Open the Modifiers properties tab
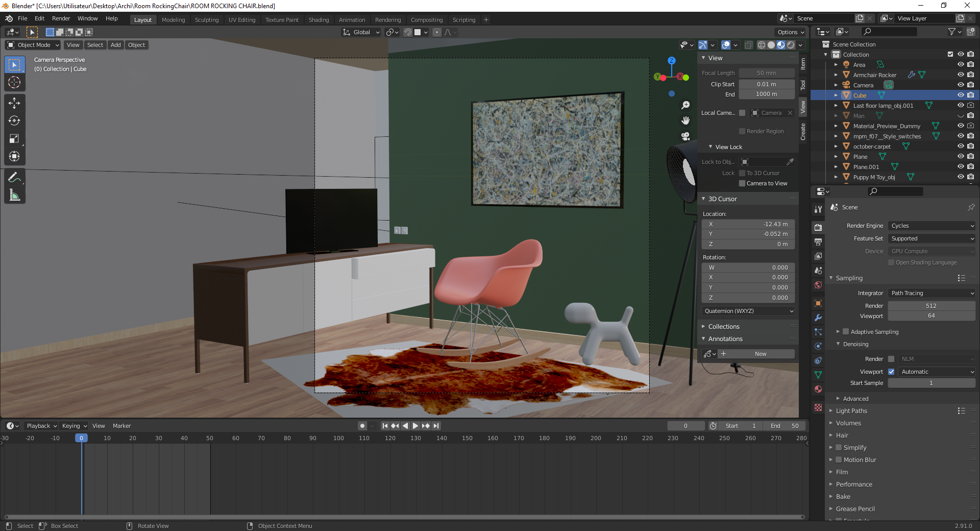The image size is (980, 531). click(x=818, y=318)
